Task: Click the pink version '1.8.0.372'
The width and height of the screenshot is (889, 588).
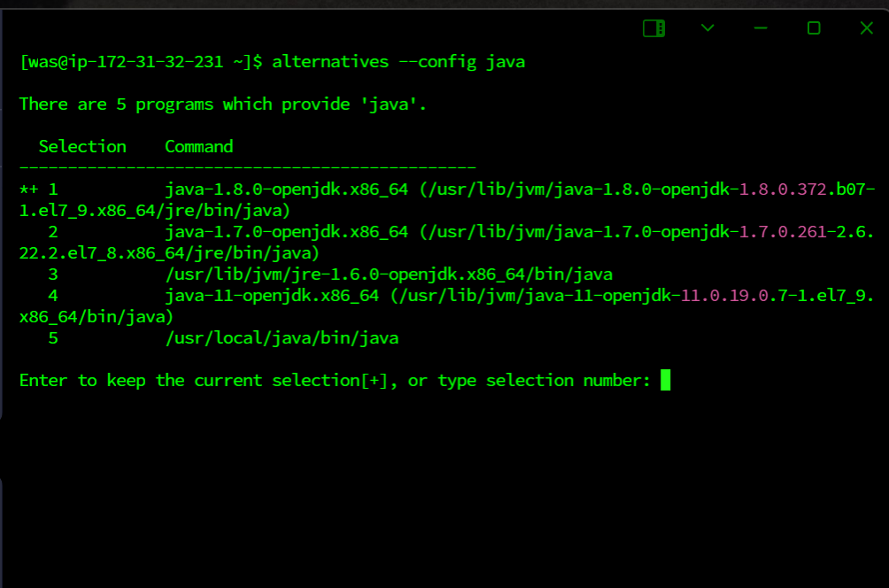Action: (x=783, y=190)
